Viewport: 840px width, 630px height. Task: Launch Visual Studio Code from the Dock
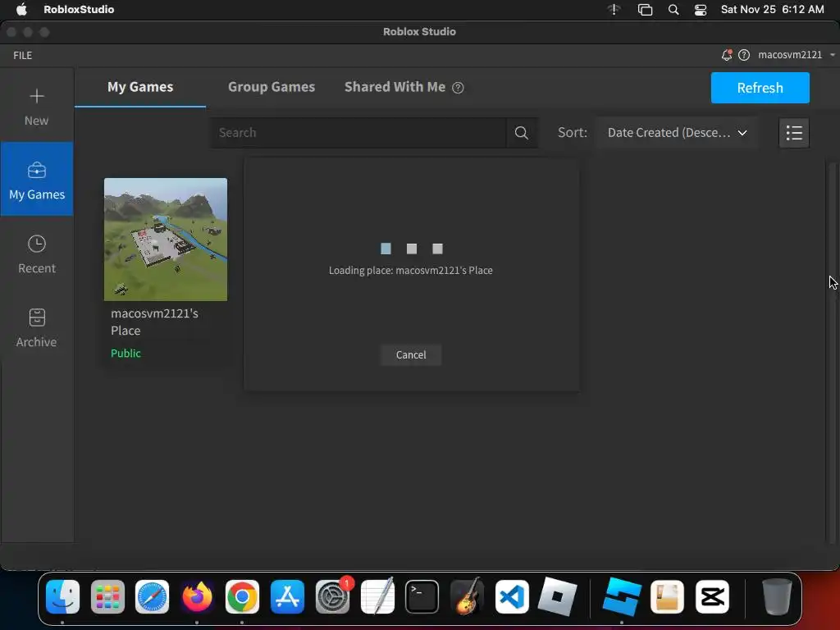pos(512,596)
